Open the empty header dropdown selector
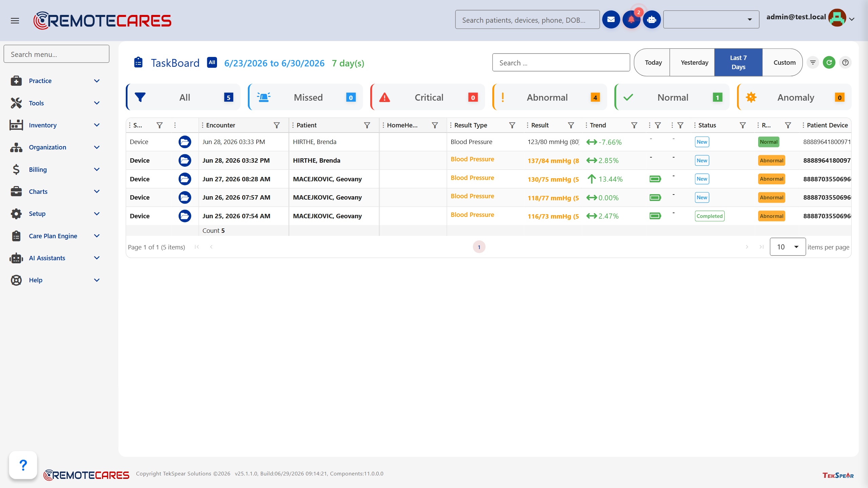This screenshot has width=868, height=488. coord(711,20)
